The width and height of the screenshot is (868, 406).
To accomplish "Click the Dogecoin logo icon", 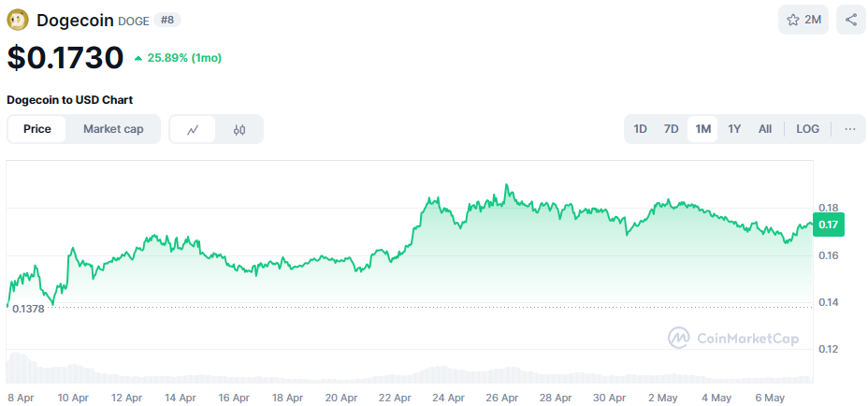I will coord(18,20).
